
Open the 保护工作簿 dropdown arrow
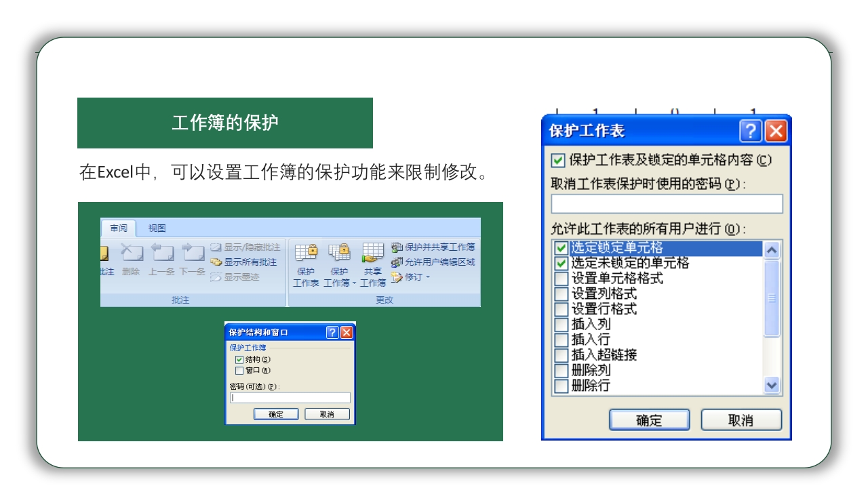pyautogui.click(x=354, y=283)
